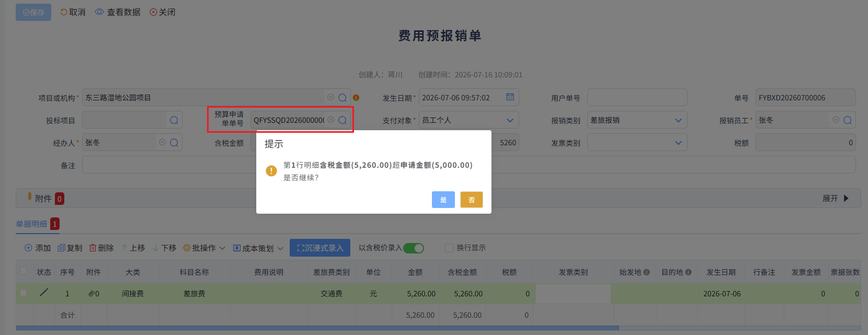Search icon in 经办人 field
Screen dimensions: 868x335
pyautogui.click(x=174, y=143)
